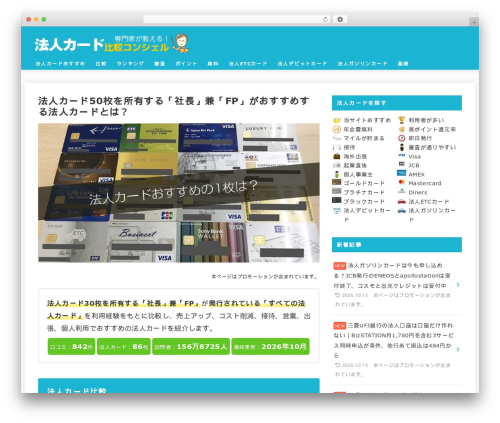500x423 pixels.
Task: Open ランキング in the navigation menu
Action: 130,64
